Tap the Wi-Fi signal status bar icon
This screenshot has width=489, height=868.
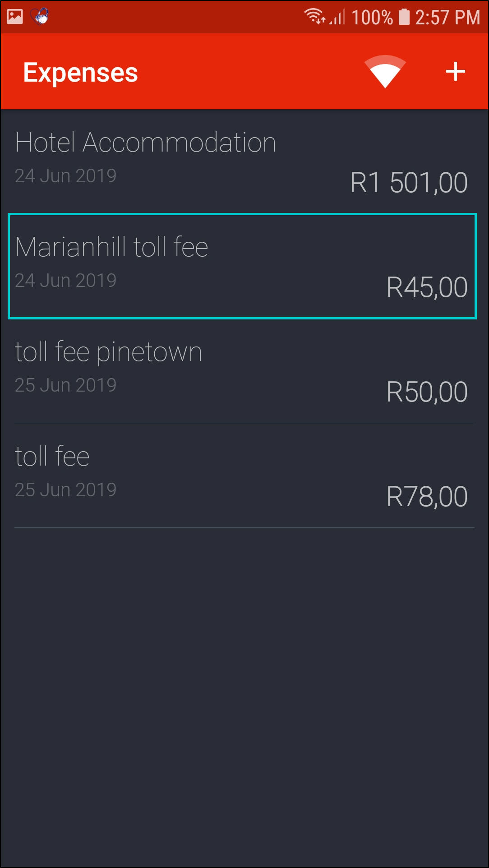pos(314,17)
